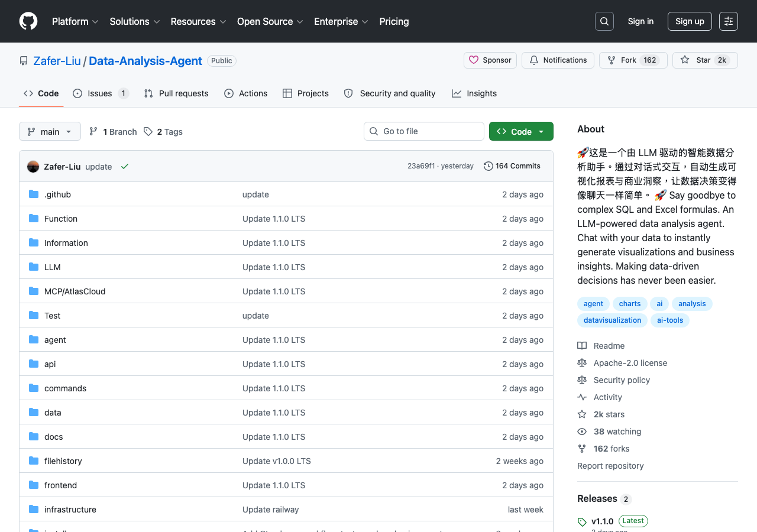Open the data folder
The width and height of the screenshot is (757, 532).
point(53,413)
